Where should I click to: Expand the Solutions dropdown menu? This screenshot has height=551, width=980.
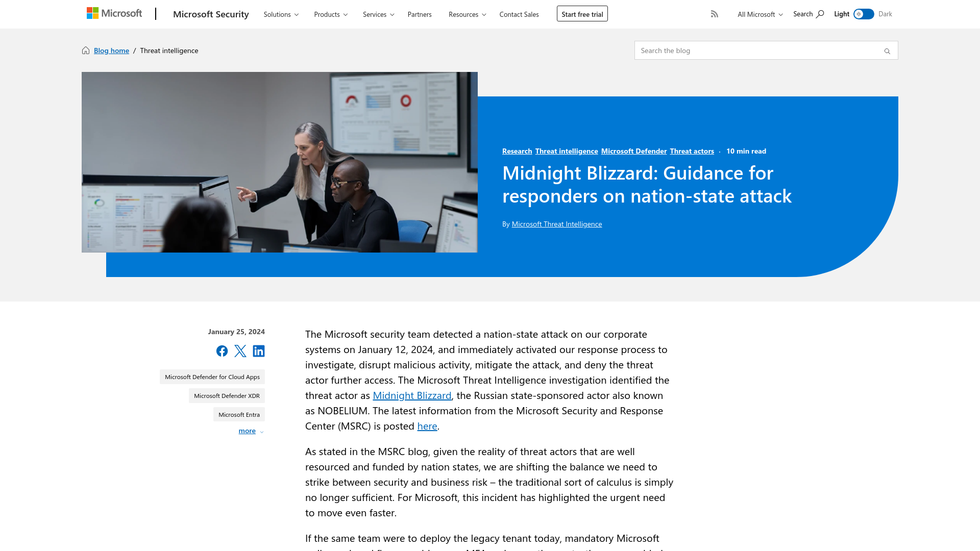pos(281,14)
